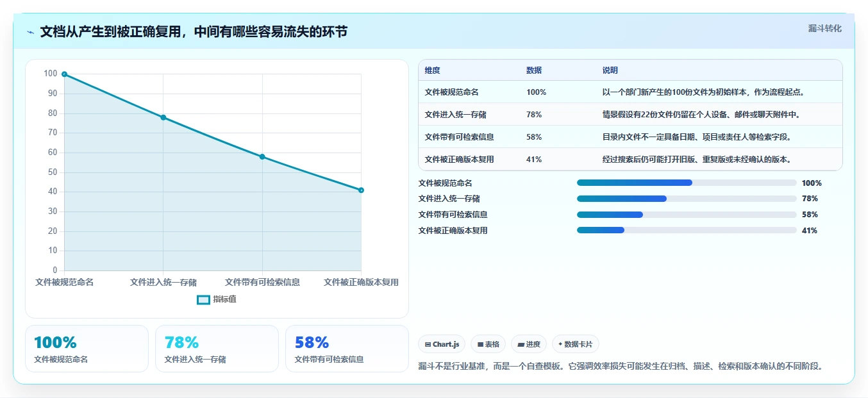Click the footnote starting 漏斗不是行业基准
868x398 pixels.
pyautogui.click(x=620, y=367)
